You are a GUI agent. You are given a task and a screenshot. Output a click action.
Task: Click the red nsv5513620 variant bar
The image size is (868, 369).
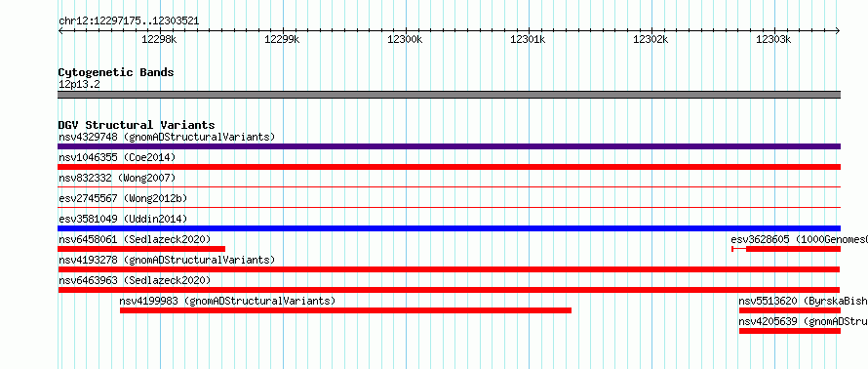pos(790,310)
